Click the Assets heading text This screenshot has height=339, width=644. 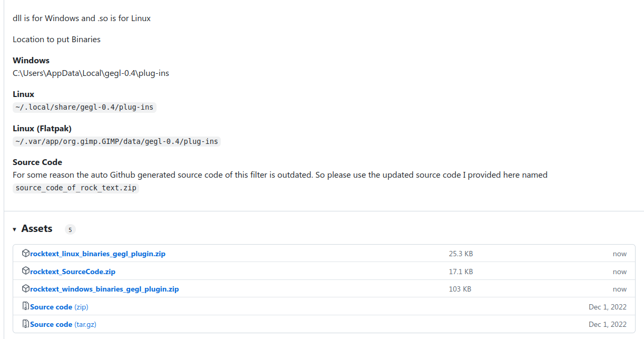(37, 229)
